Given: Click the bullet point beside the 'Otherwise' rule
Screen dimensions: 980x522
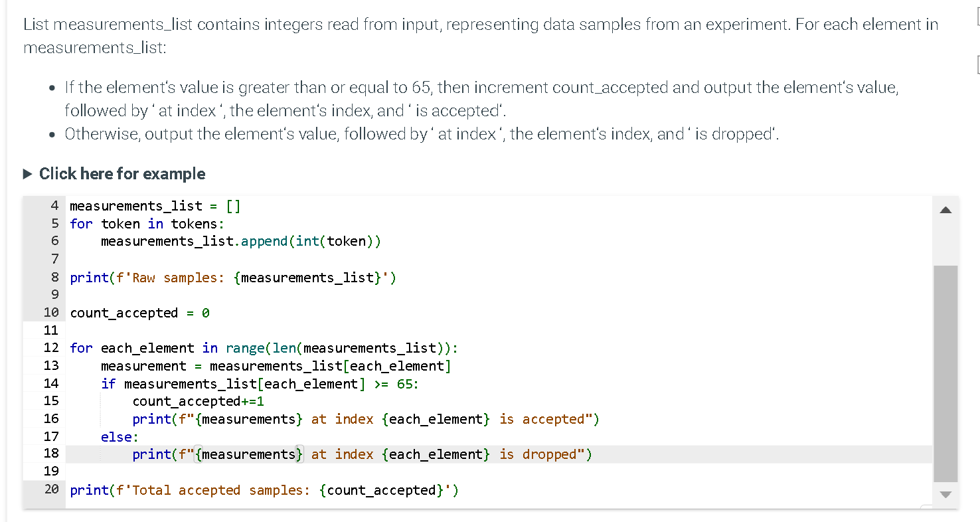Looking at the screenshot, I should pos(51,134).
